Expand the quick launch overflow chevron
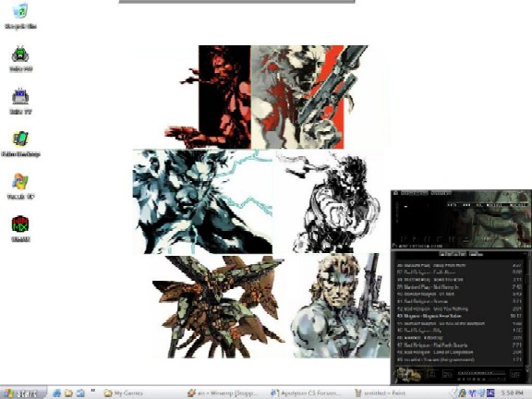532x399 pixels. tap(93, 392)
